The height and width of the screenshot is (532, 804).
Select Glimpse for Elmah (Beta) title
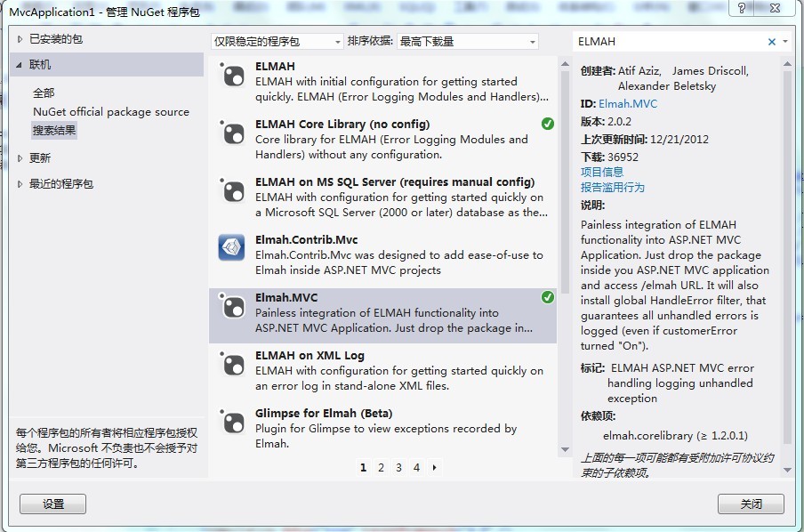pyautogui.click(x=324, y=414)
